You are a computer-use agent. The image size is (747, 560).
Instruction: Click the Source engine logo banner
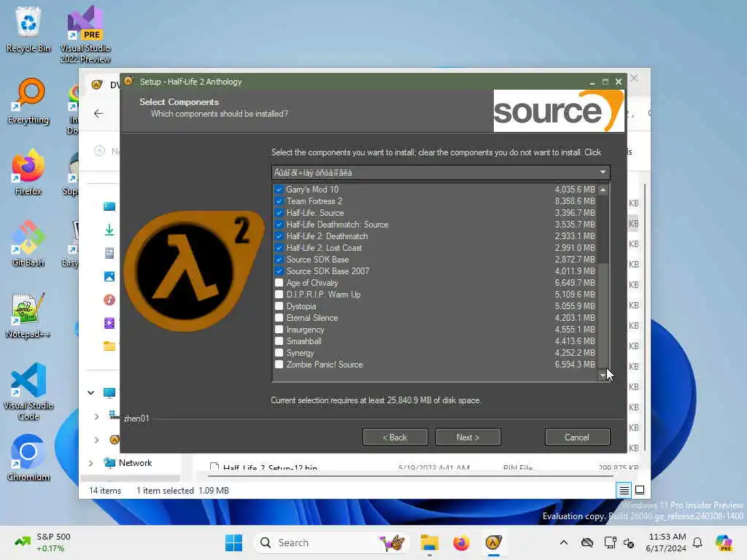coord(559,111)
